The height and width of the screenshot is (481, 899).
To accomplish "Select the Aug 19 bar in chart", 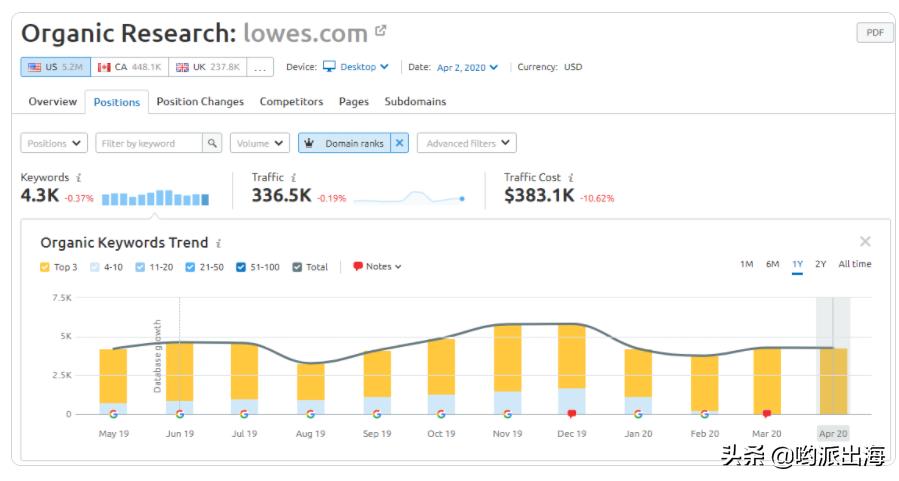I will pyautogui.click(x=310, y=389).
